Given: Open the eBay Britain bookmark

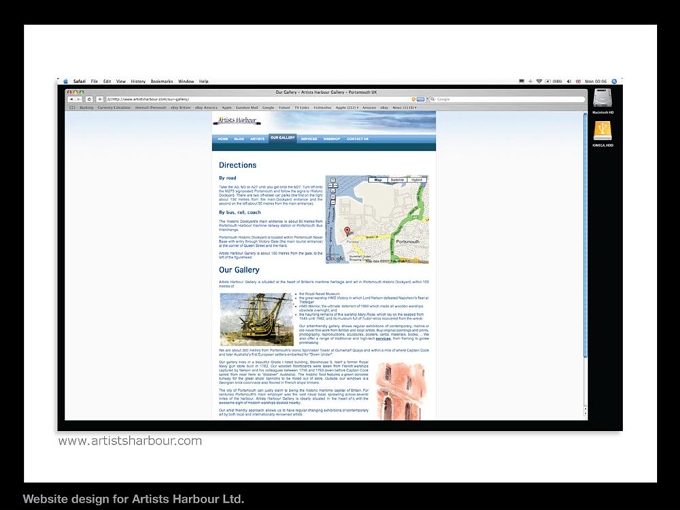Looking at the screenshot, I should tap(180, 107).
